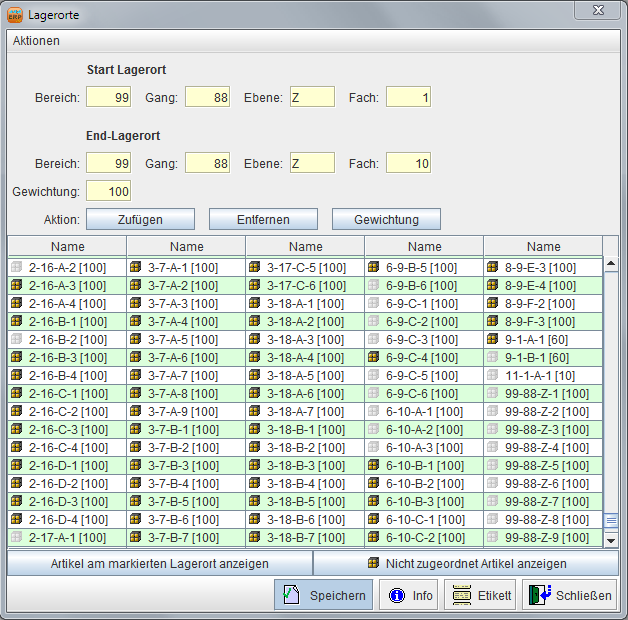Open Info with the blue icon
The height and width of the screenshot is (620, 628).
point(396,595)
